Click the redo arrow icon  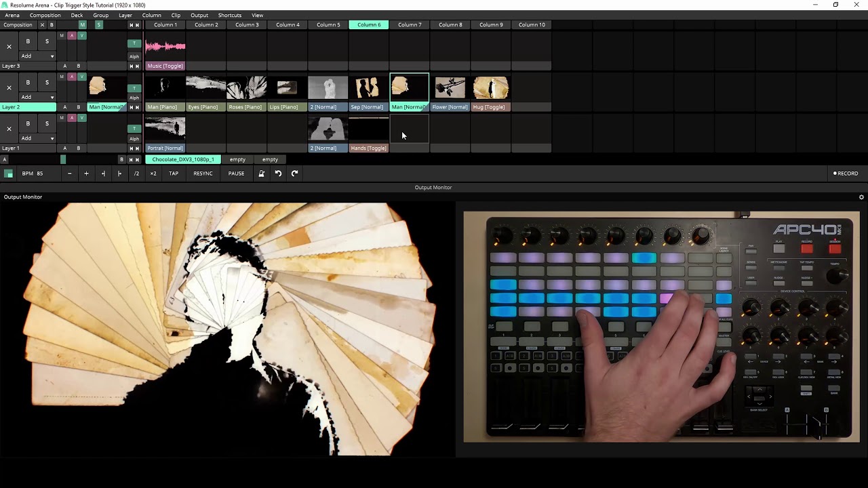(x=294, y=174)
